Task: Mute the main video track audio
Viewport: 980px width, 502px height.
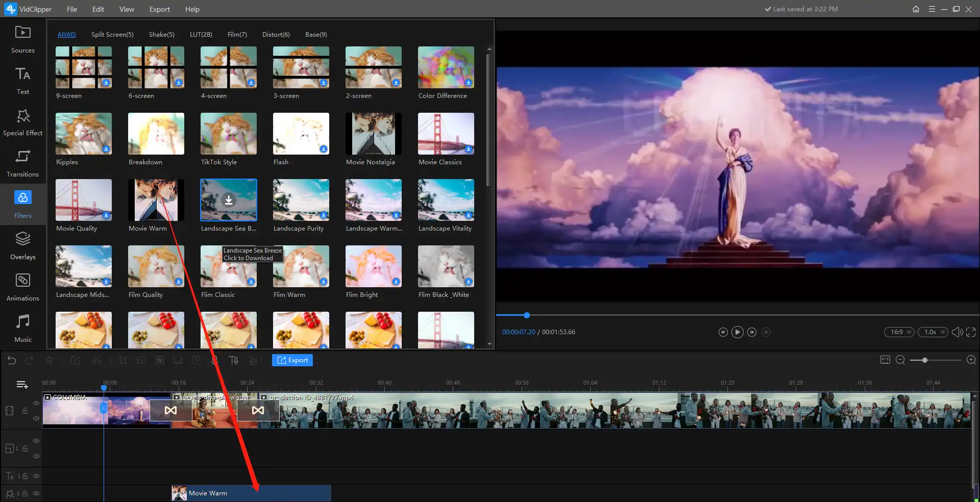Action: click(36, 418)
